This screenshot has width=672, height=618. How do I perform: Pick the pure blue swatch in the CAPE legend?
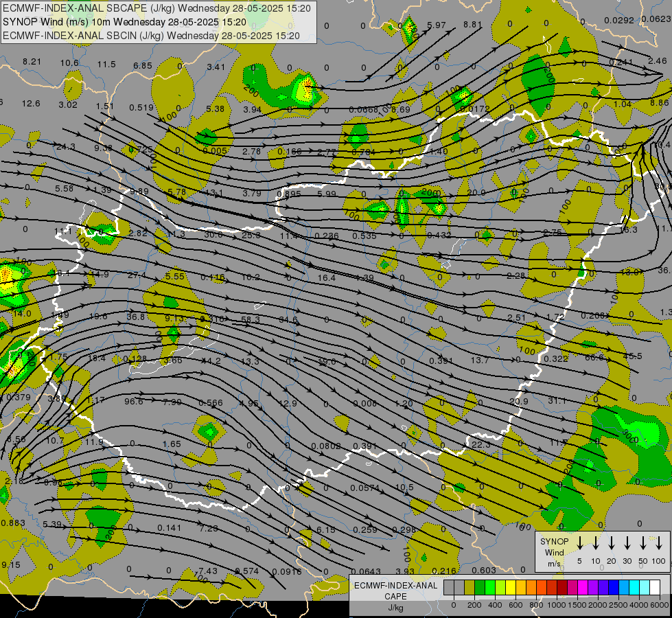click(x=613, y=588)
